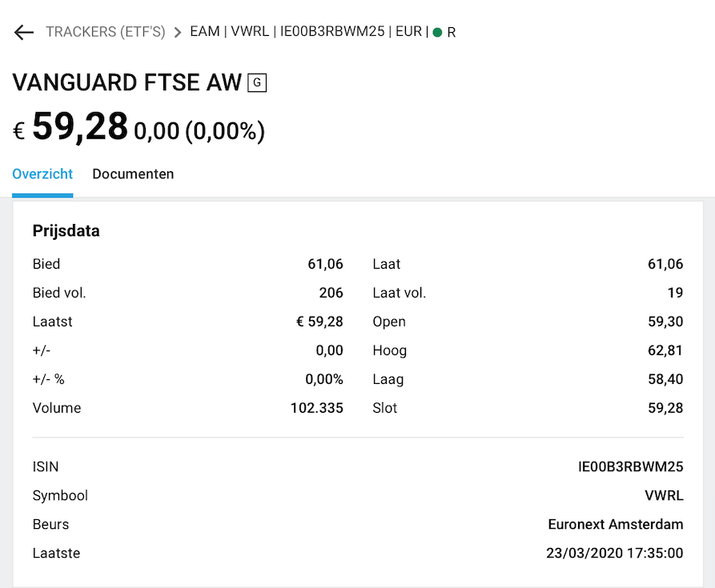Click the Laag value 58,40
Viewport: 715px width, 588px height.
tap(665, 379)
